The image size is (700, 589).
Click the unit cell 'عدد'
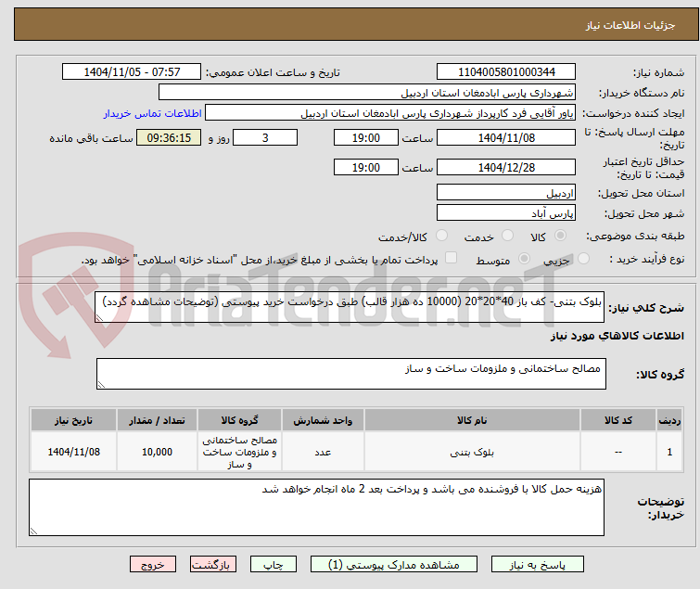coord(323,452)
